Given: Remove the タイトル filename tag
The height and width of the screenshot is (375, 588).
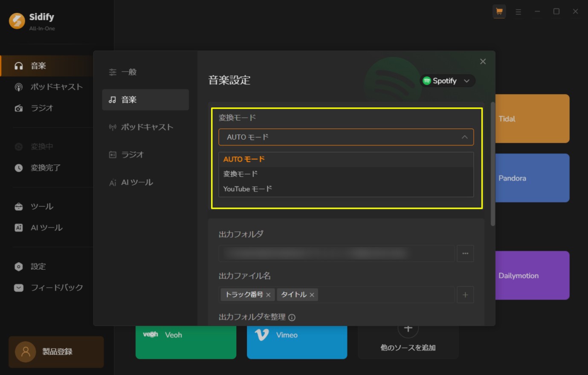Looking at the screenshot, I should click(312, 295).
